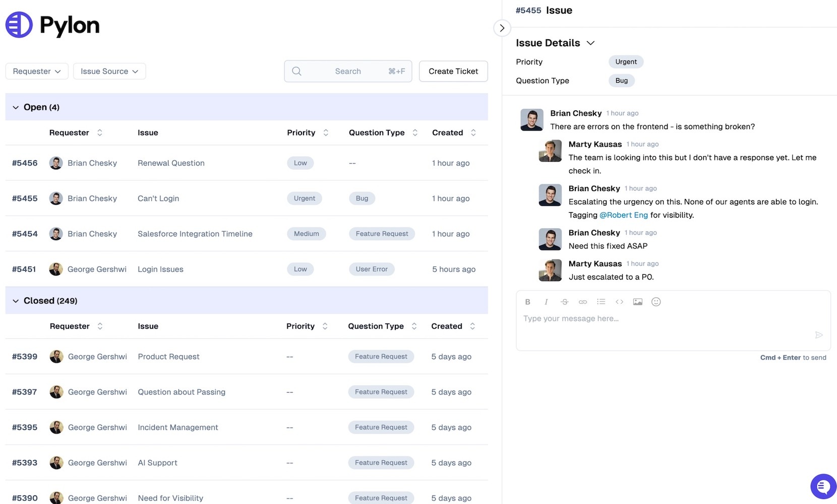Open the Requester filter dropdown
The height and width of the screenshot is (504, 837).
tap(37, 71)
